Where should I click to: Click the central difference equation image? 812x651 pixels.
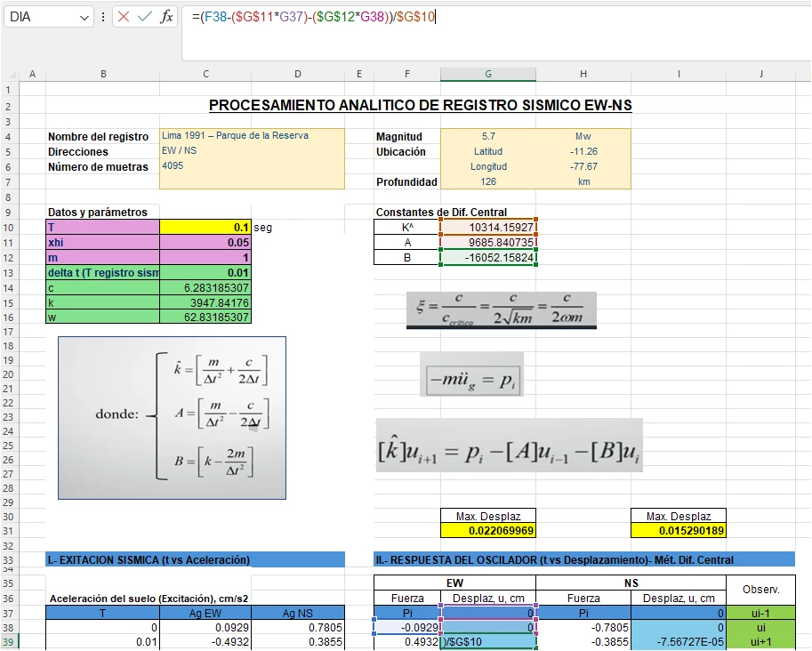tap(509, 446)
